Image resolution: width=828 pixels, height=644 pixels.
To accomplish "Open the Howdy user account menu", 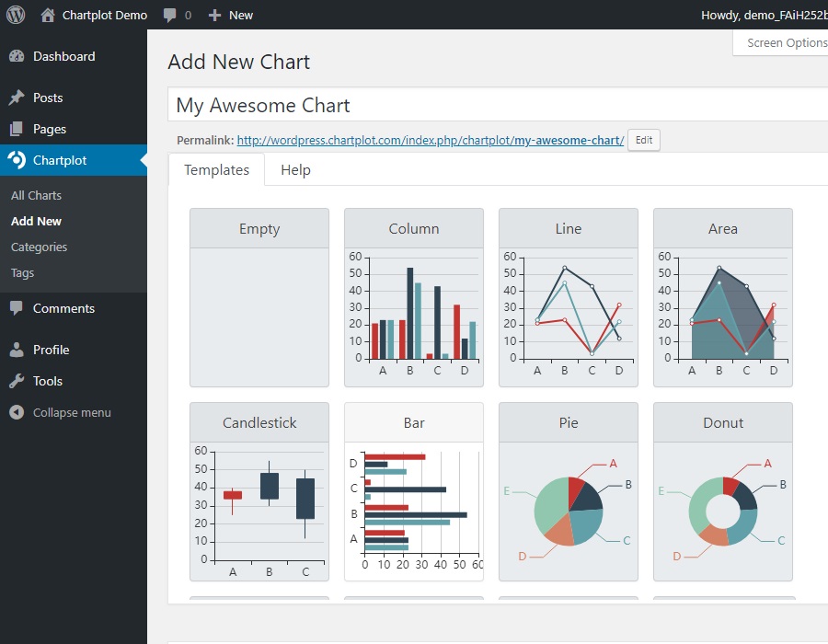I will pyautogui.click(x=765, y=16).
